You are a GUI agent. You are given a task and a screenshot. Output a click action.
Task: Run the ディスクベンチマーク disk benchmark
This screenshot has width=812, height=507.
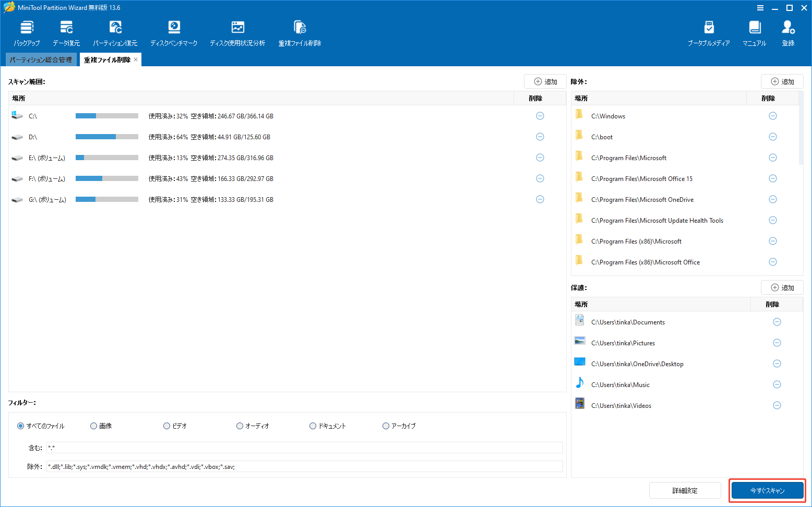pyautogui.click(x=174, y=31)
